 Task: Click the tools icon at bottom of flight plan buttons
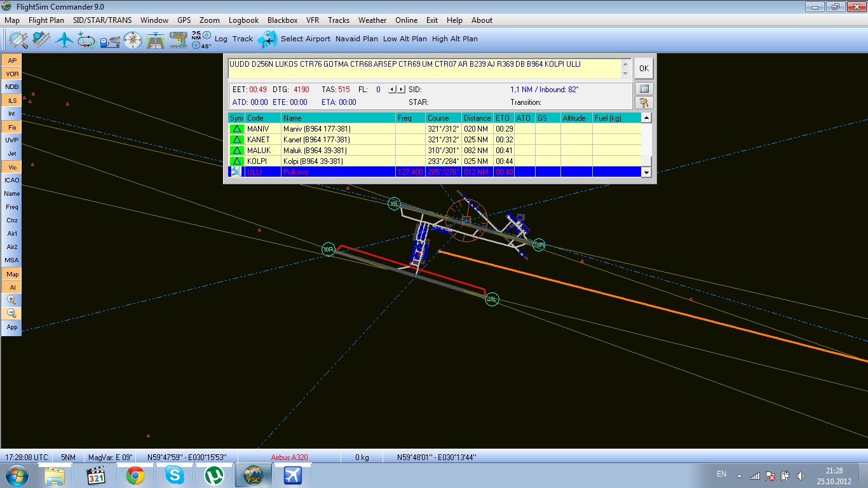tap(644, 103)
